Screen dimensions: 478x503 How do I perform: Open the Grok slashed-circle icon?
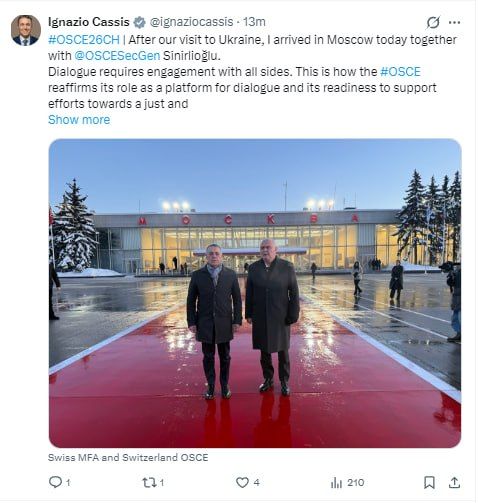[433, 22]
